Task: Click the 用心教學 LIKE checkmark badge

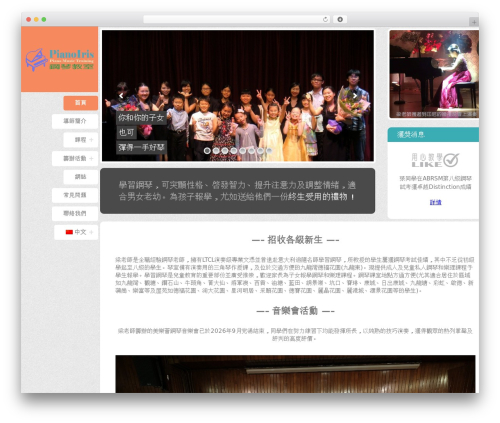Action: (435, 160)
